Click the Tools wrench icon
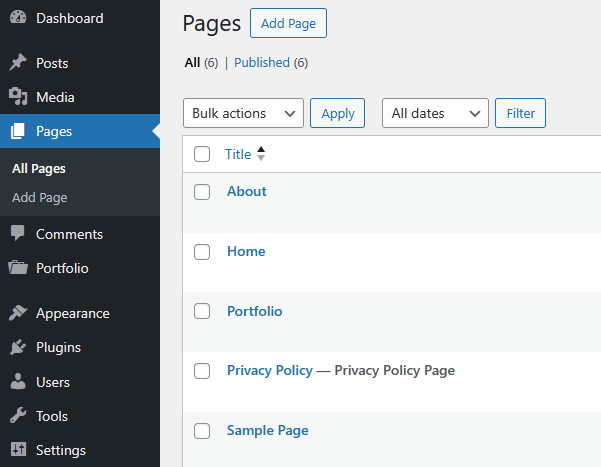Screen dimensions: 601x467 point(18,416)
